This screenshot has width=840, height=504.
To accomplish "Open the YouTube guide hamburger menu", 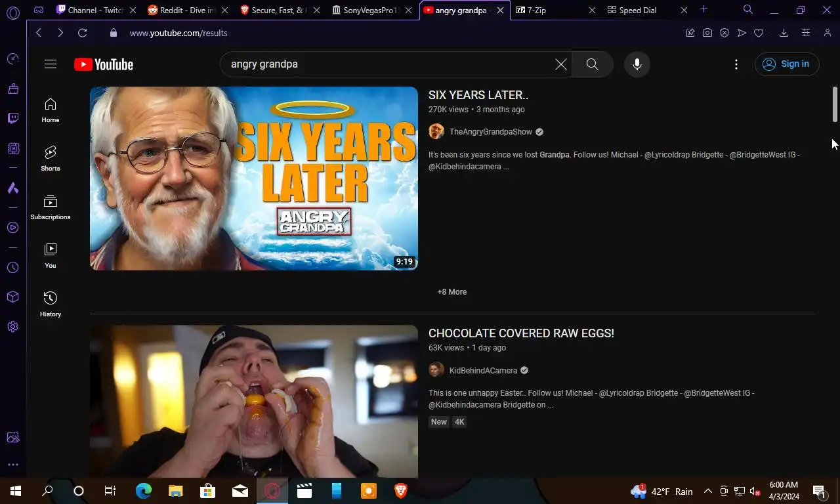I will tap(51, 64).
